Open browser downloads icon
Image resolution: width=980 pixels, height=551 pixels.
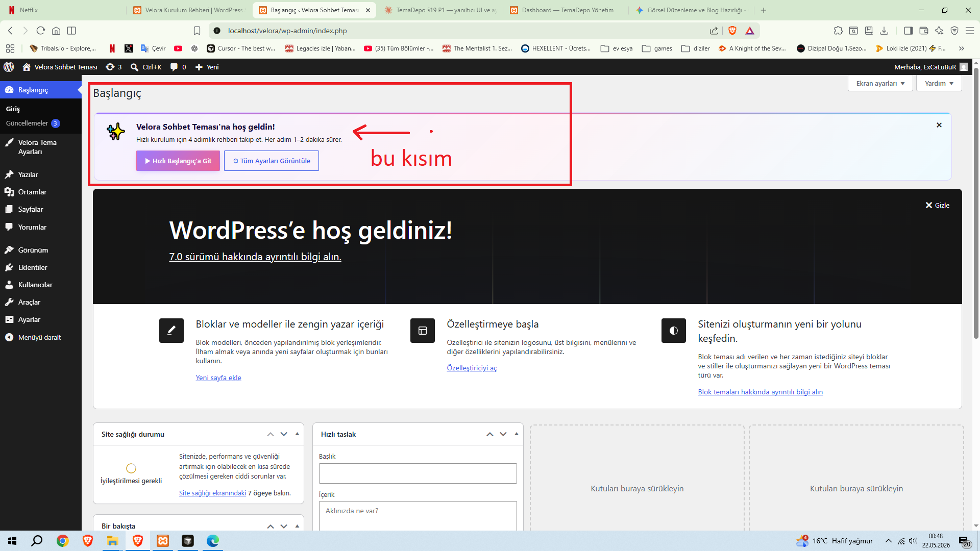(x=884, y=31)
